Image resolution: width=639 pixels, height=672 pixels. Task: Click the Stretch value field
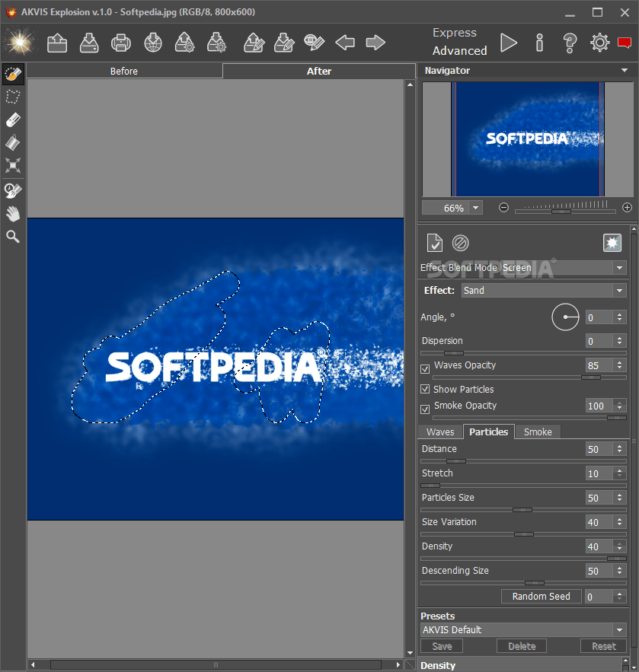(x=600, y=473)
